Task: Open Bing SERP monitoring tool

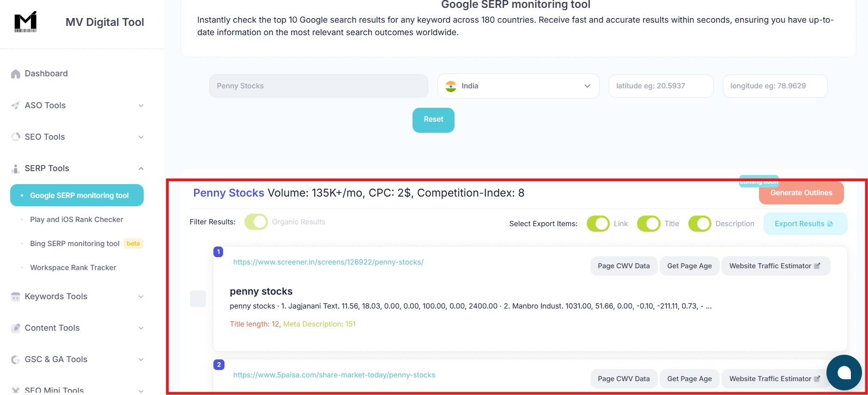Action: point(75,244)
